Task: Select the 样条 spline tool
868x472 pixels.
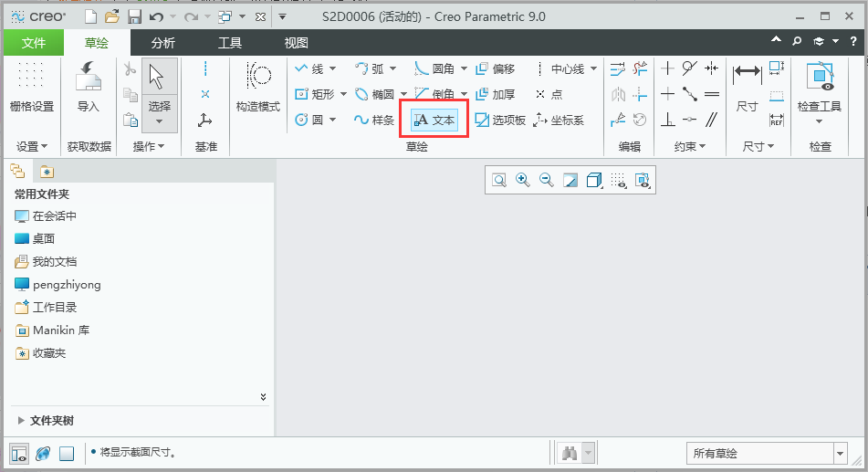Action: point(374,120)
